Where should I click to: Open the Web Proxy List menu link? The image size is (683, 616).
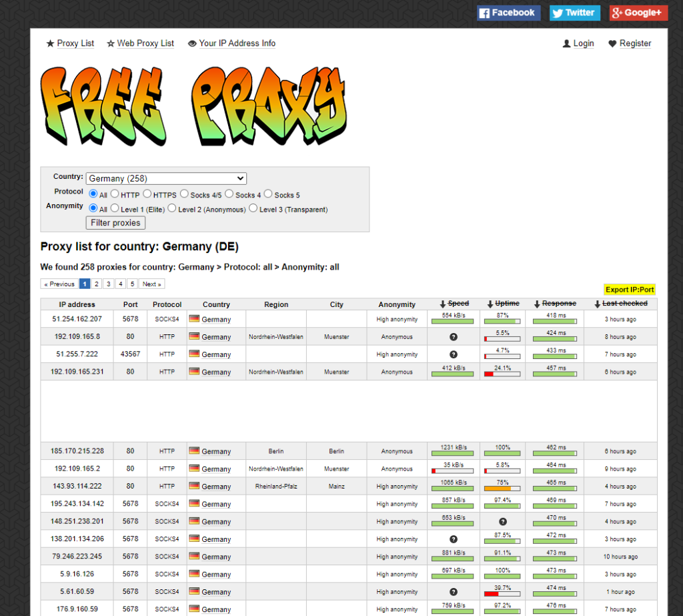coord(145,43)
